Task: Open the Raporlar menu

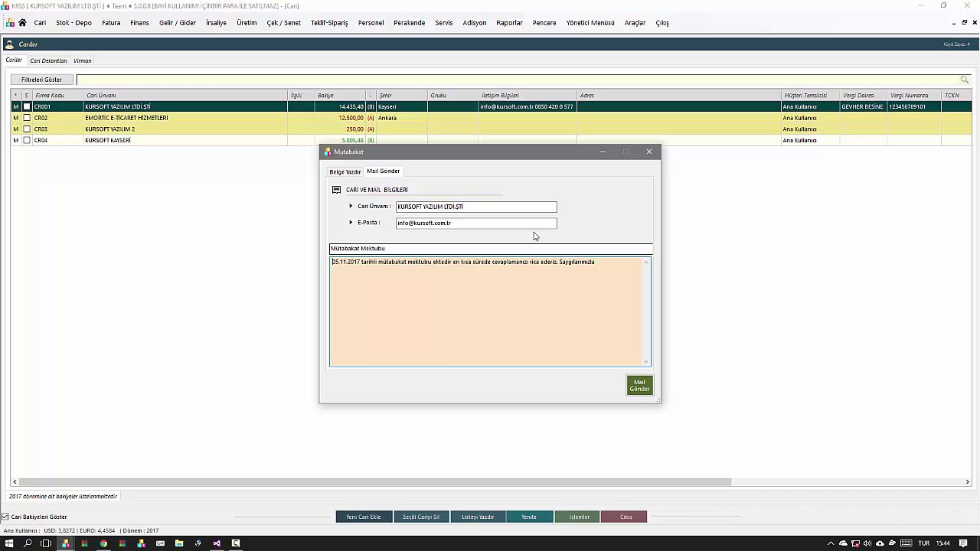Action: pyautogui.click(x=509, y=23)
